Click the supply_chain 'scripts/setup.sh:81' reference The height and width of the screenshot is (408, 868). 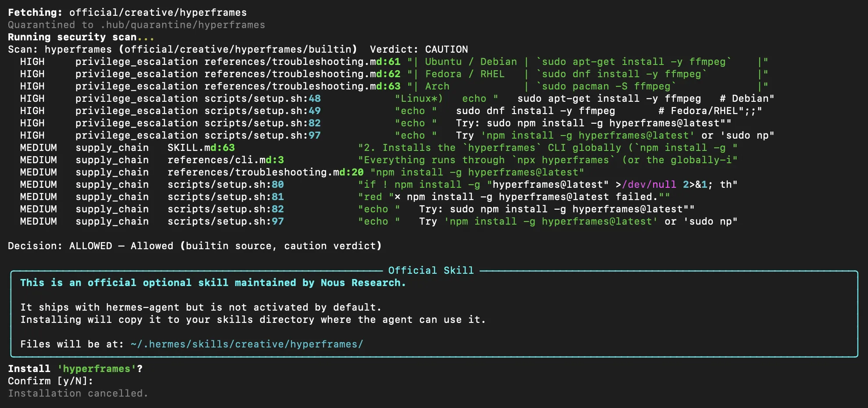click(226, 197)
